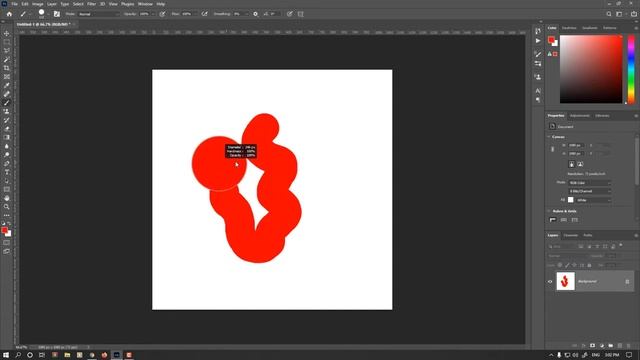Image resolution: width=640 pixels, height=360 pixels.
Task: Select the Zoom tool
Action: pyautogui.click(x=7, y=207)
